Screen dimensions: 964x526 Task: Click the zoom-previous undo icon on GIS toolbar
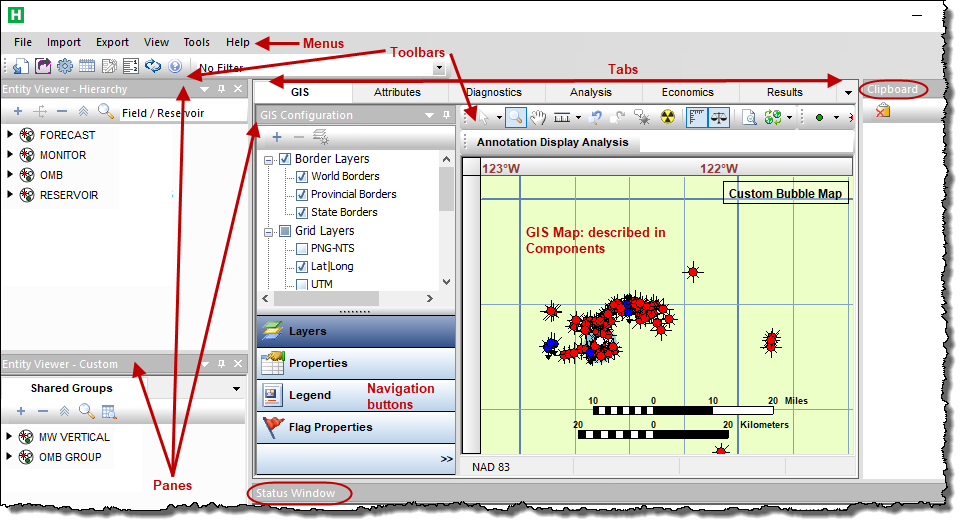tap(595, 117)
